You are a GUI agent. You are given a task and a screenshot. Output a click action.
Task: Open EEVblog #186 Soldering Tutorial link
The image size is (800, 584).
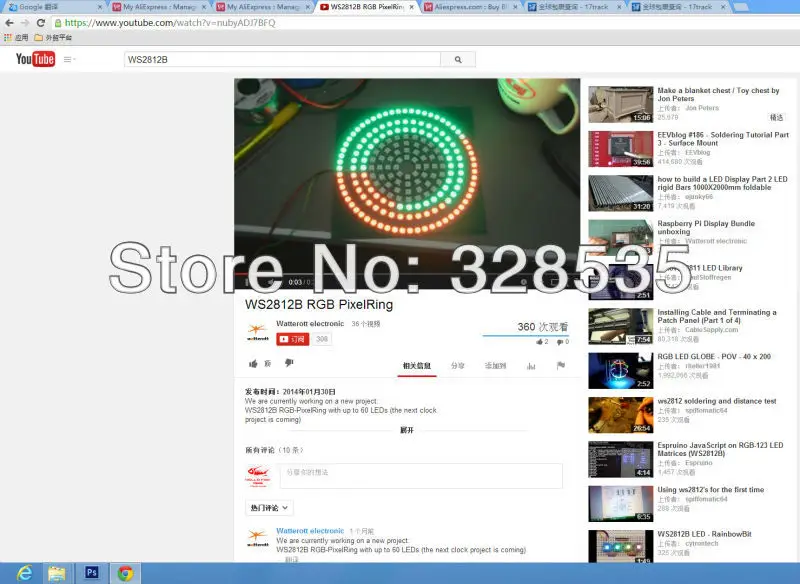(x=723, y=139)
